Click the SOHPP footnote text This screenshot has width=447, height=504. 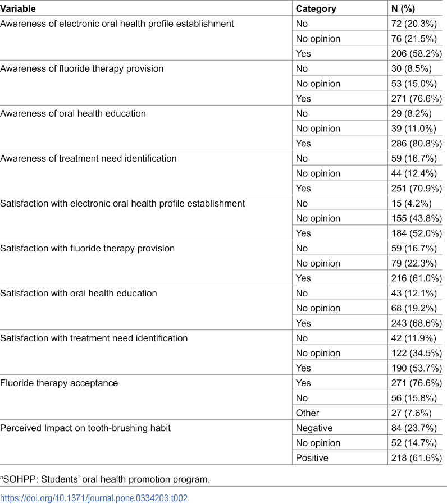coord(105,479)
